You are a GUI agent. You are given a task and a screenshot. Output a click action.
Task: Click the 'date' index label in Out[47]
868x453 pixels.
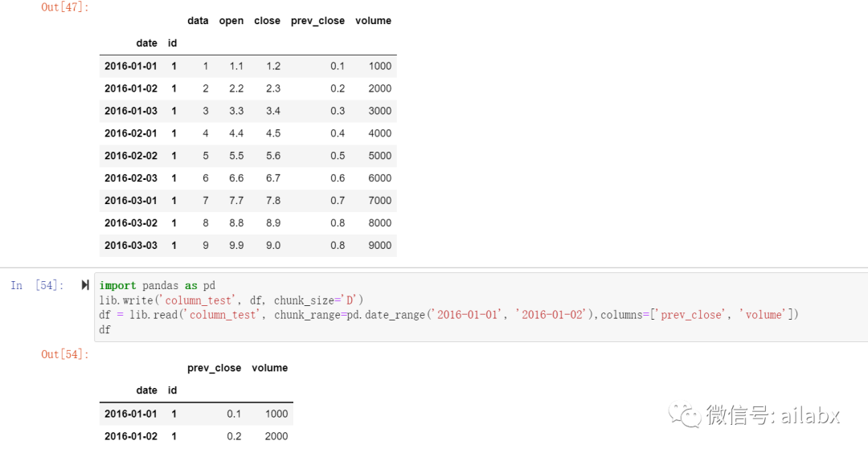pos(147,43)
